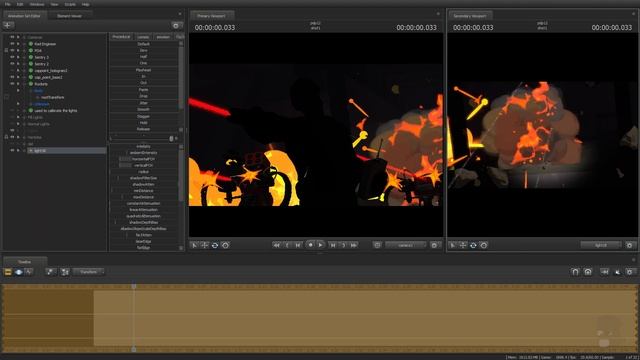This screenshot has height=360, width=640.
Task: Switch to the Graph Editor mode
Action: pyautogui.click(x=29, y=272)
